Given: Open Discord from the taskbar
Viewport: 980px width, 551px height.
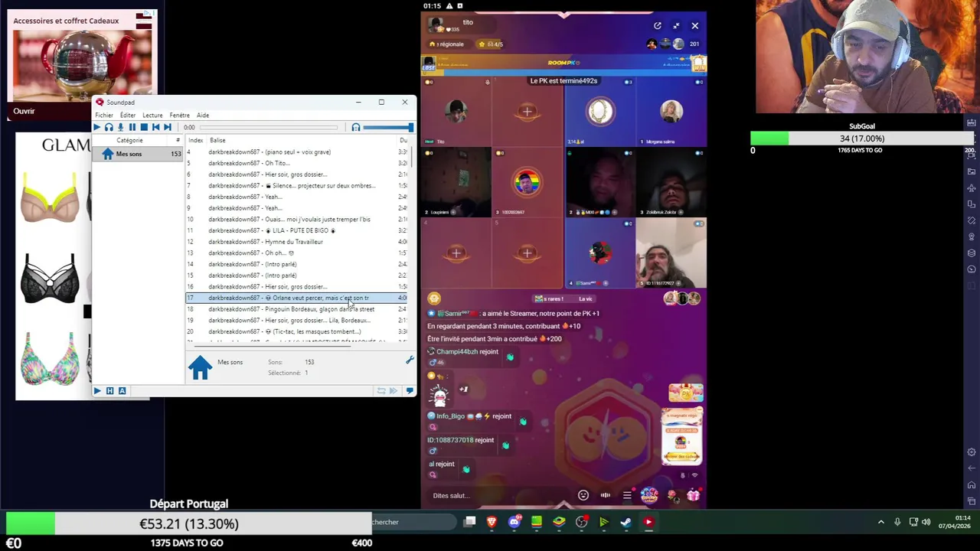Looking at the screenshot, I should tap(514, 522).
